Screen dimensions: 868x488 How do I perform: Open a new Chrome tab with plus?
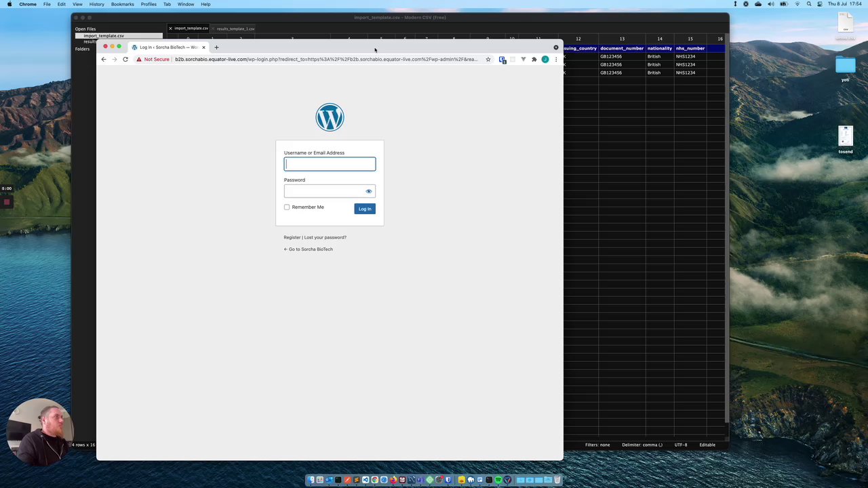[x=216, y=47]
